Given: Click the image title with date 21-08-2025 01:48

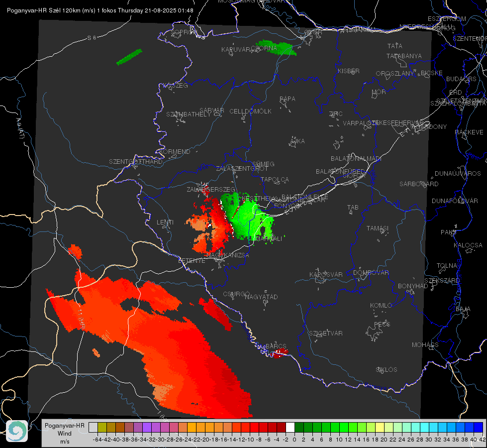Looking at the screenshot, I should (100, 10).
